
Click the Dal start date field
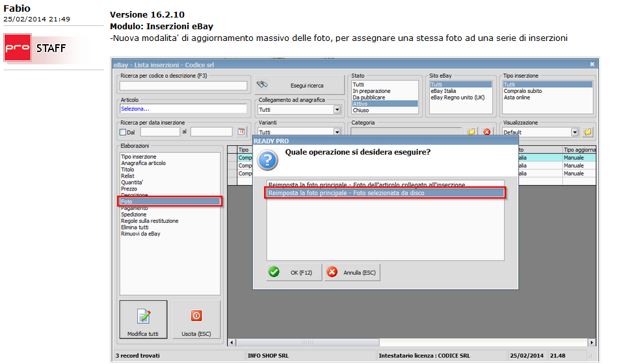coord(160,132)
